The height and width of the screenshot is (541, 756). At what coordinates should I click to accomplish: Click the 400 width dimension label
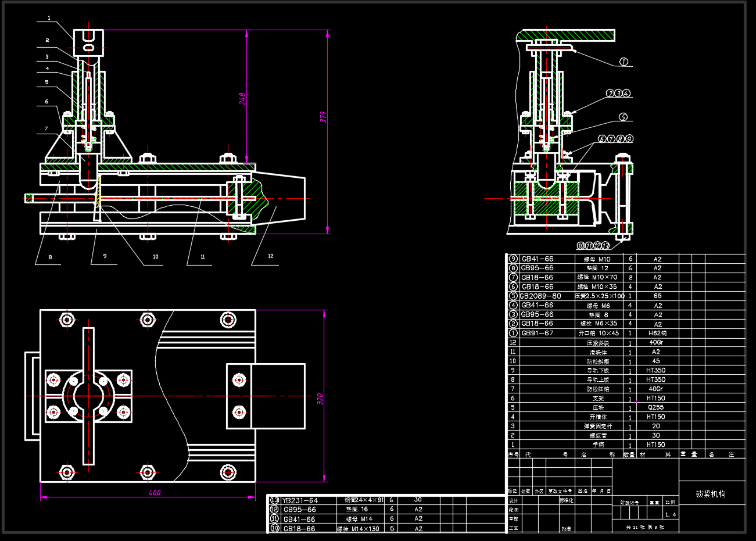pyautogui.click(x=154, y=493)
